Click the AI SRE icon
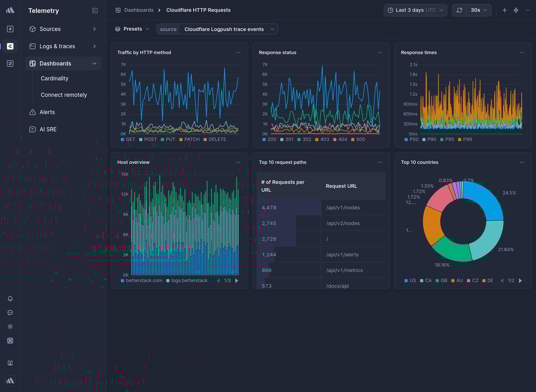 32,129
